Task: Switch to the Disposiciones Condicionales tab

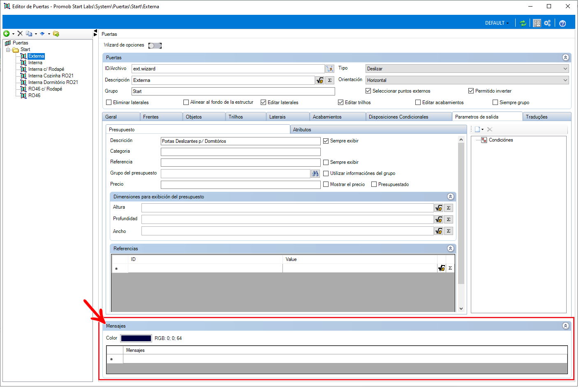Action: (x=409, y=117)
